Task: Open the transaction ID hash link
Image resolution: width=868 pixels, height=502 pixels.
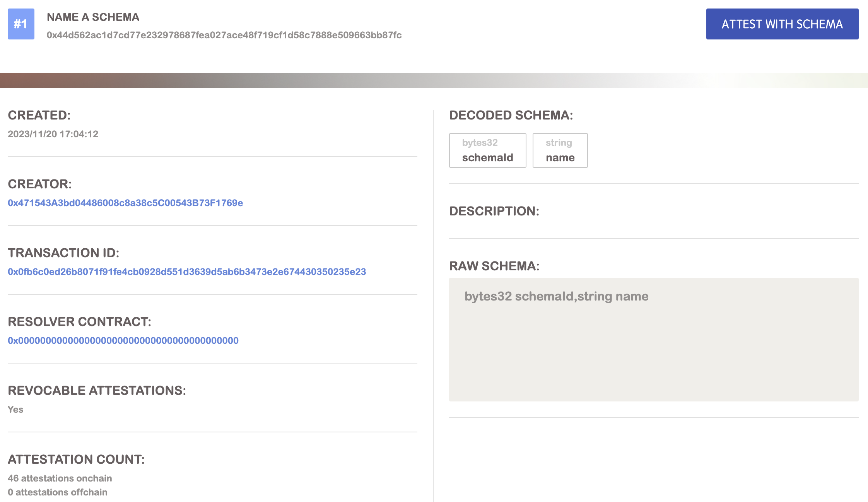Action: [187, 272]
